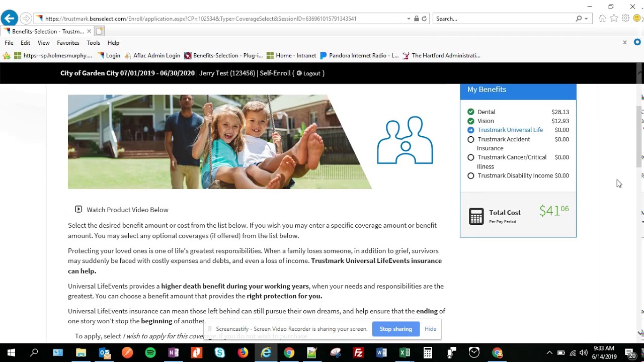
Task: Select the Trustmark Cancer/Critical Illness radio circle
Action: click(x=471, y=157)
